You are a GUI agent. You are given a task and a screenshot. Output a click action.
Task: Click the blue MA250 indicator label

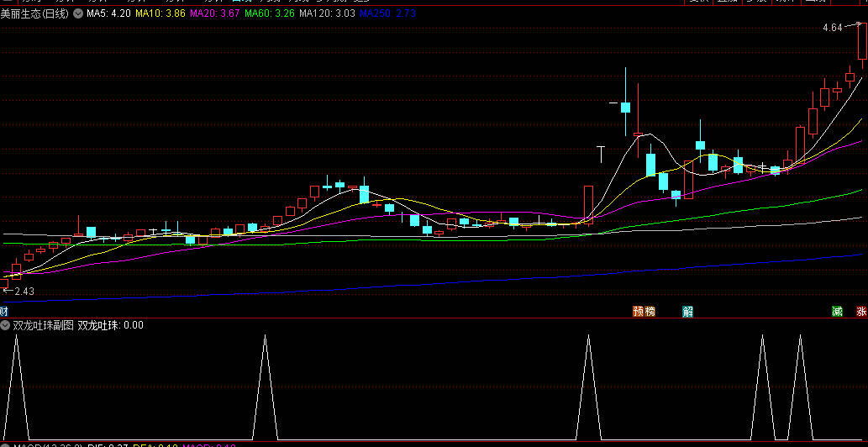387,14
